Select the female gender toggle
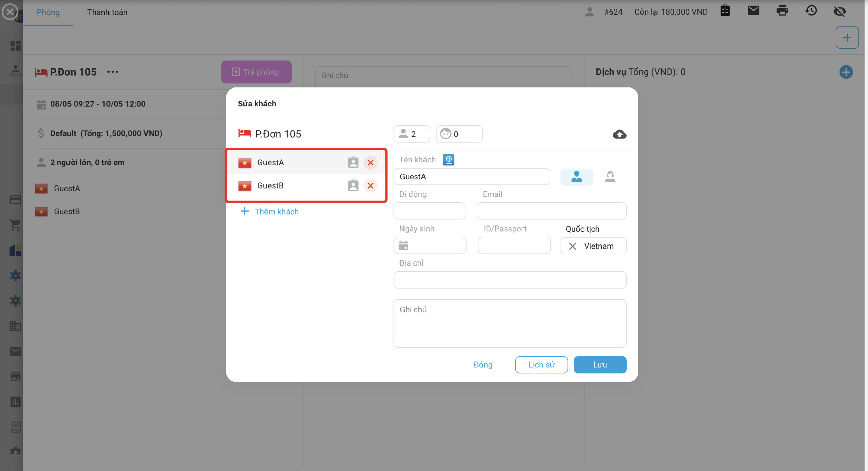Image resolution: width=868 pixels, height=471 pixels. tap(610, 177)
